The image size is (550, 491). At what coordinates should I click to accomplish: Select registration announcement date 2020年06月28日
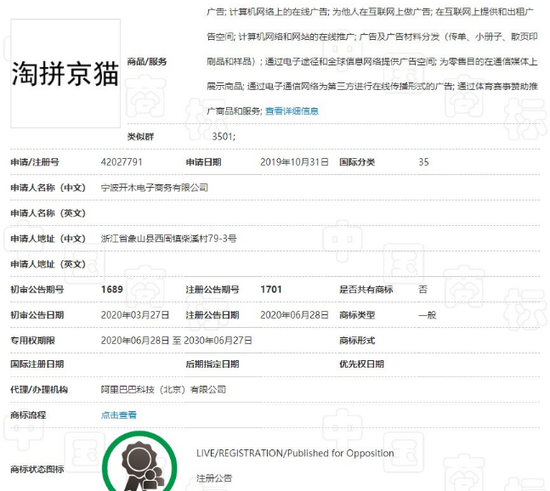click(x=294, y=315)
